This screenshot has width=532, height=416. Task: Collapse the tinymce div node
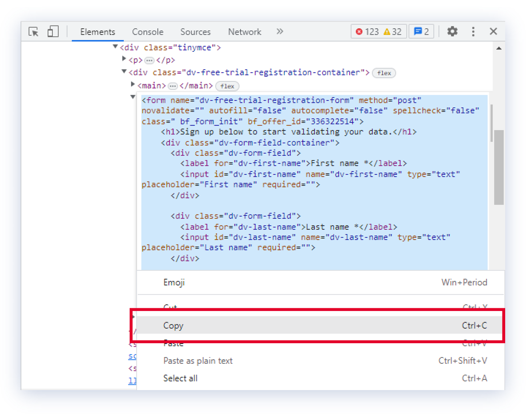(x=115, y=46)
